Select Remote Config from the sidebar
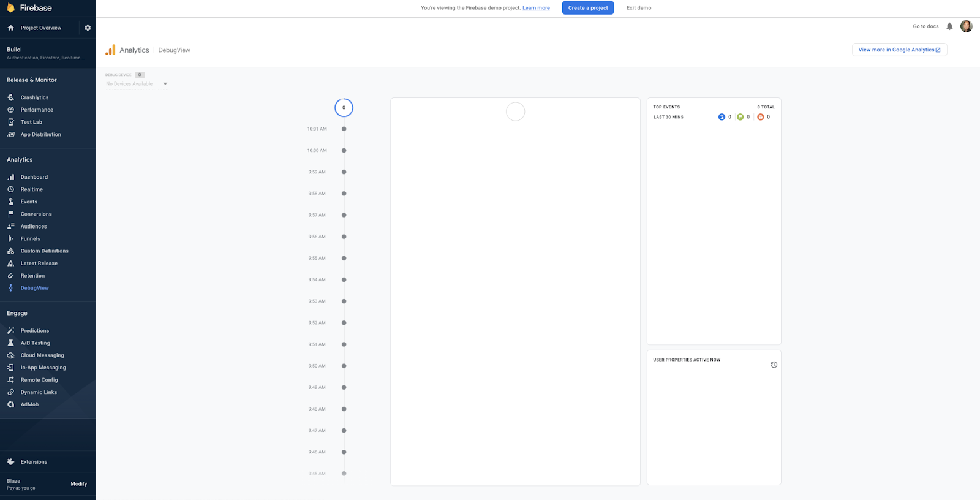This screenshot has height=500, width=980. click(39, 380)
